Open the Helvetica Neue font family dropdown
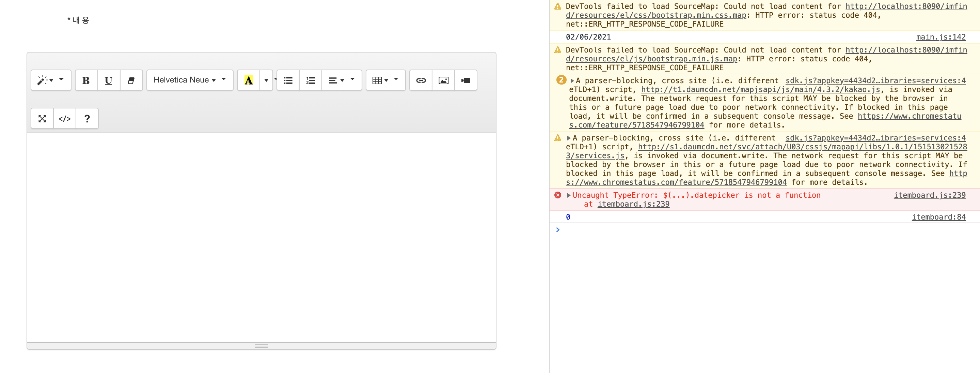The width and height of the screenshot is (980, 373). point(189,80)
